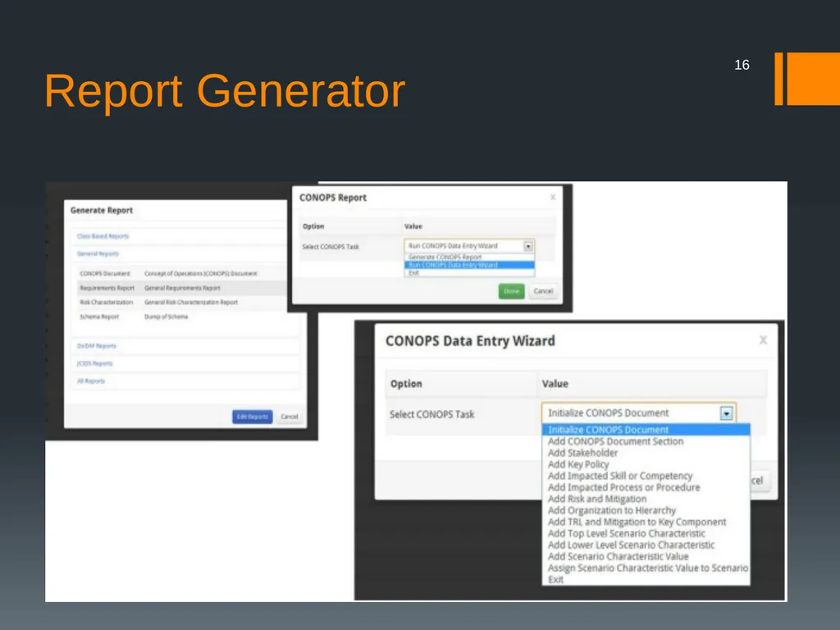This screenshot has width=840, height=630.
Task: Open Class Based Reports section
Action: pyautogui.click(x=103, y=236)
